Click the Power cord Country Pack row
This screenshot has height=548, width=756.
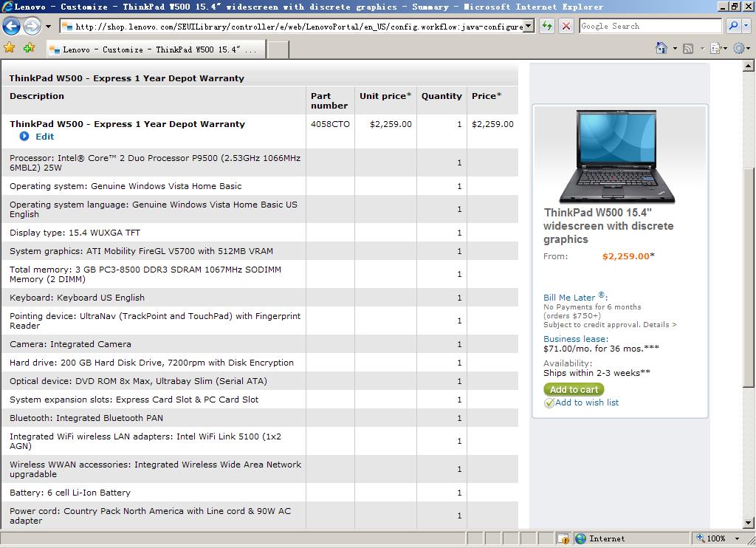click(259, 516)
